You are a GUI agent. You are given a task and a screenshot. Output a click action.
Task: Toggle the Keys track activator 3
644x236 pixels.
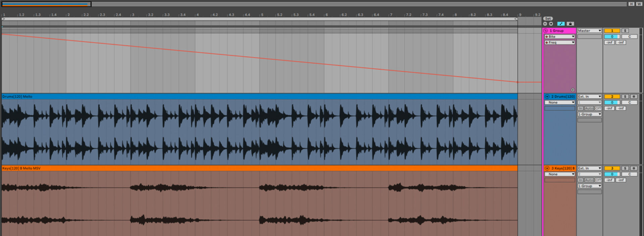[x=612, y=168]
